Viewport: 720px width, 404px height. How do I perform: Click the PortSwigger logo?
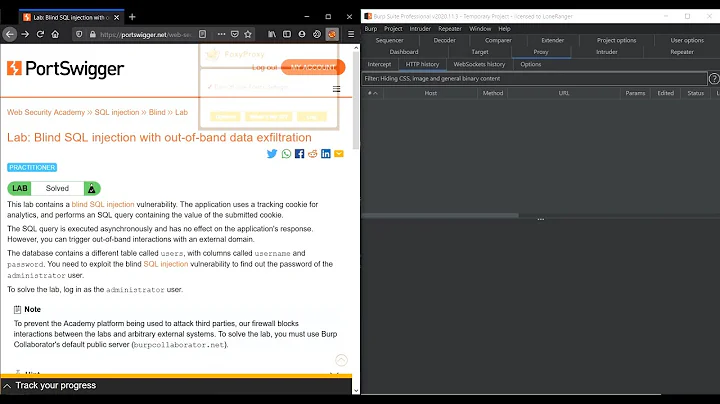pyautogui.click(x=65, y=68)
